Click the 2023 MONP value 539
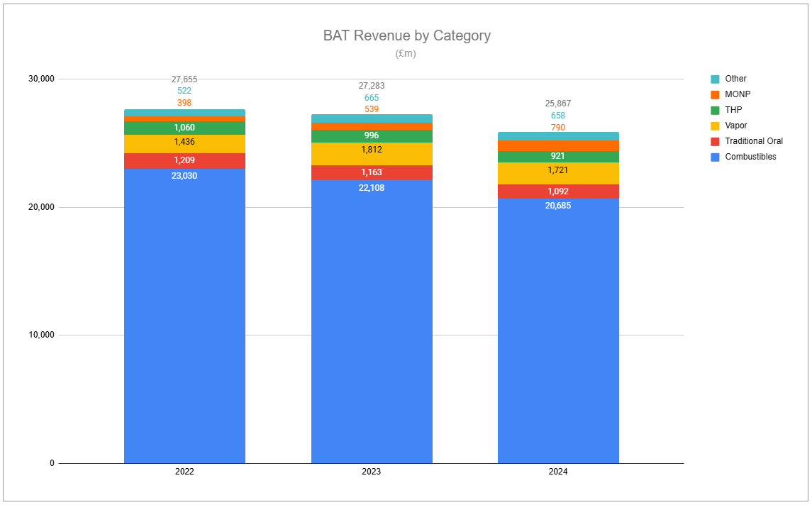Screen dimensions: 812x505 (372, 109)
